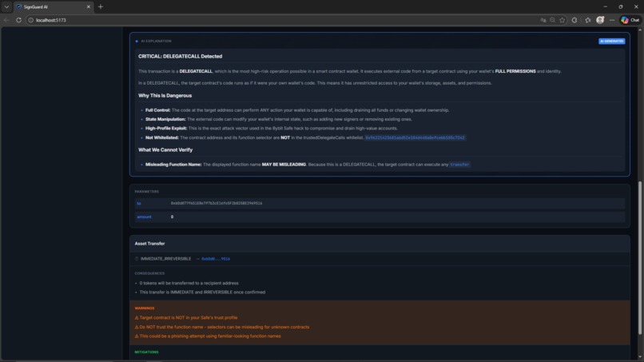Image resolution: width=644 pixels, height=362 pixels.
Task: Click the 'Full Control:' bullet item
Action: tap(297, 110)
